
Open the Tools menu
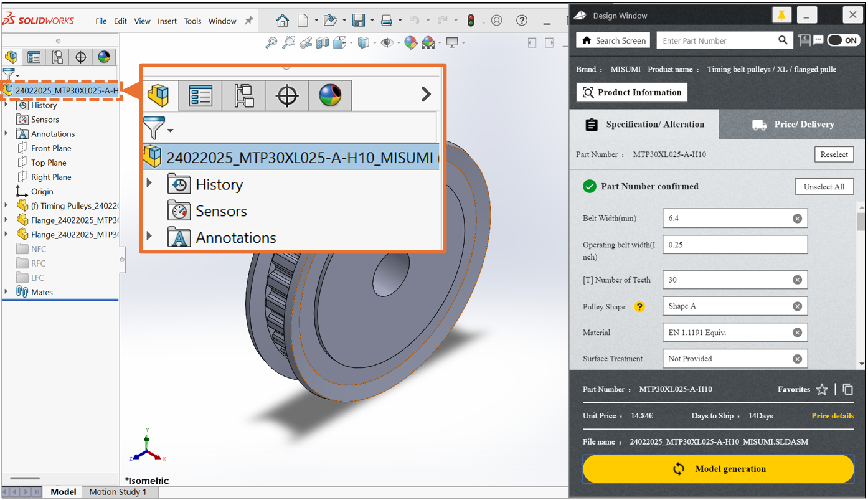pyautogui.click(x=192, y=21)
